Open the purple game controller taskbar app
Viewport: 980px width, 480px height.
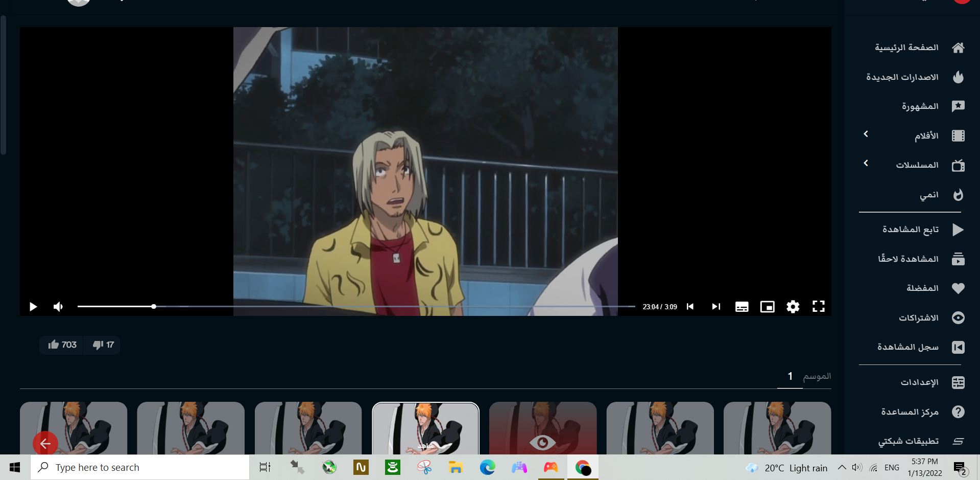[519, 467]
